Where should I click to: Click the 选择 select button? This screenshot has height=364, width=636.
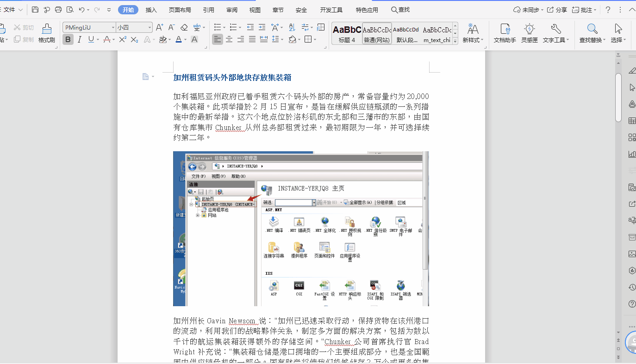pos(618,34)
